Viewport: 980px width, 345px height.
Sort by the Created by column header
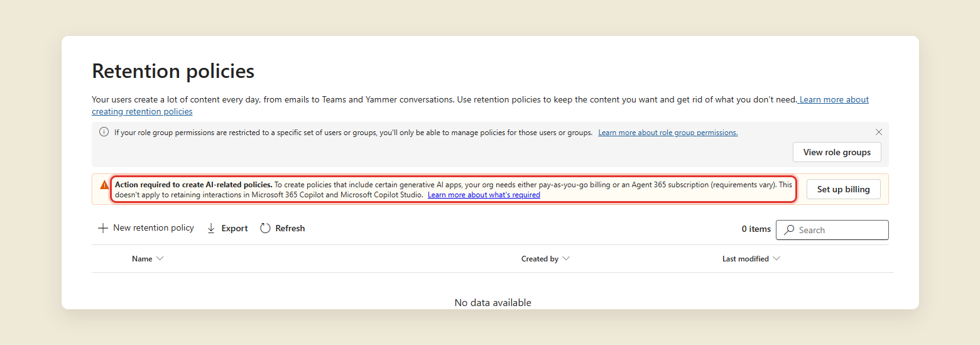coord(540,259)
